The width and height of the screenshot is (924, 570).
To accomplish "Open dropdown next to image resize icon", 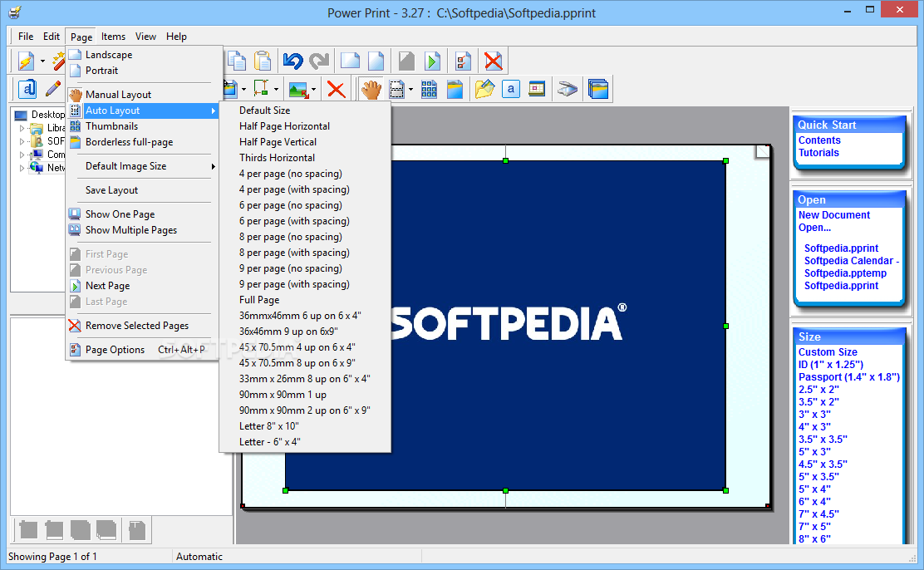I will click(313, 90).
